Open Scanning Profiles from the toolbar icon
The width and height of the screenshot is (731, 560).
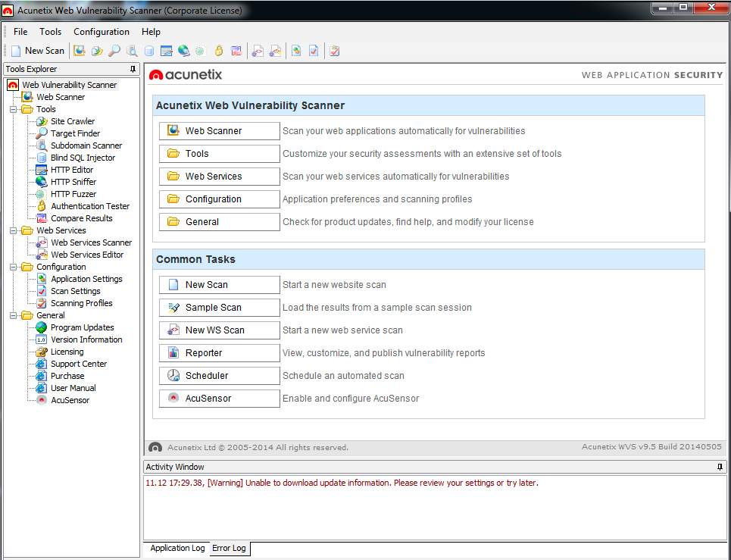tap(334, 51)
